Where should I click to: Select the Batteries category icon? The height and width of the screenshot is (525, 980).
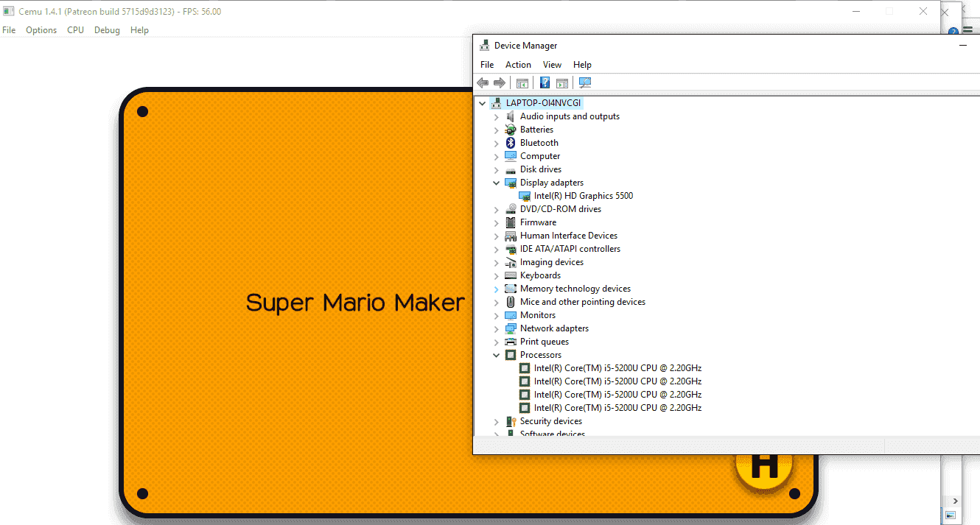(x=511, y=130)
